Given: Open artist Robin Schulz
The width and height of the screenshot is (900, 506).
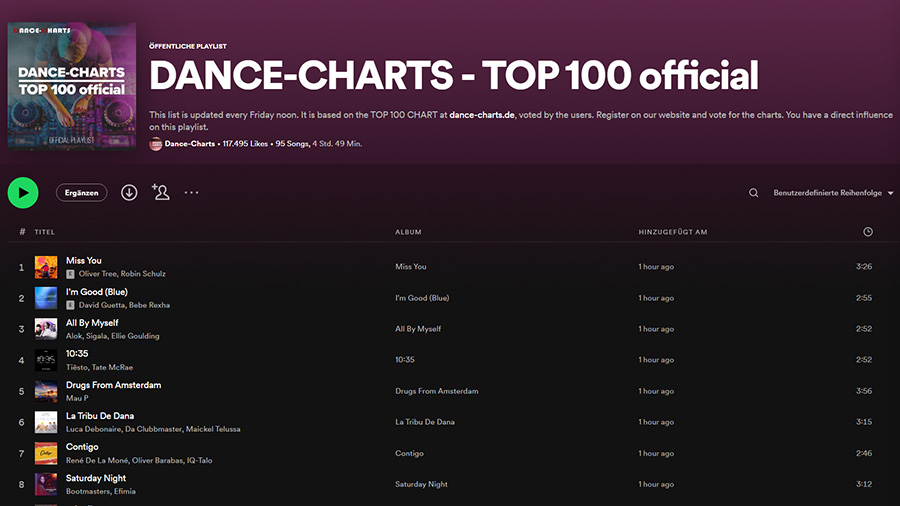Looking at the screenshot, I should pyautogui.click(x=143, y=274).
